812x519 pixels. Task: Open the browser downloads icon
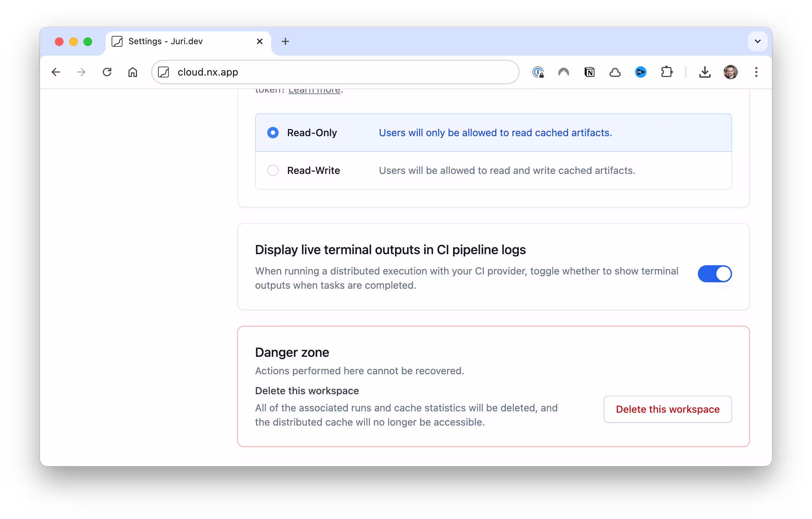click(705, 72)
